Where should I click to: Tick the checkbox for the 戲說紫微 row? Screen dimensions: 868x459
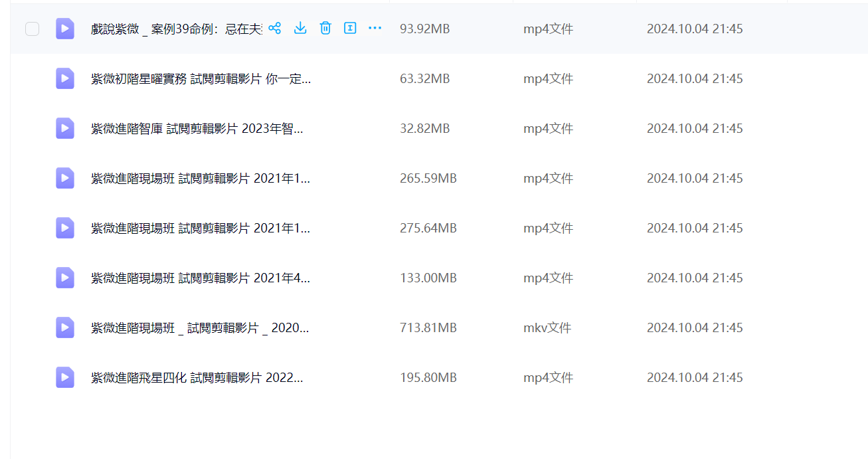click(x=32, y=29)
